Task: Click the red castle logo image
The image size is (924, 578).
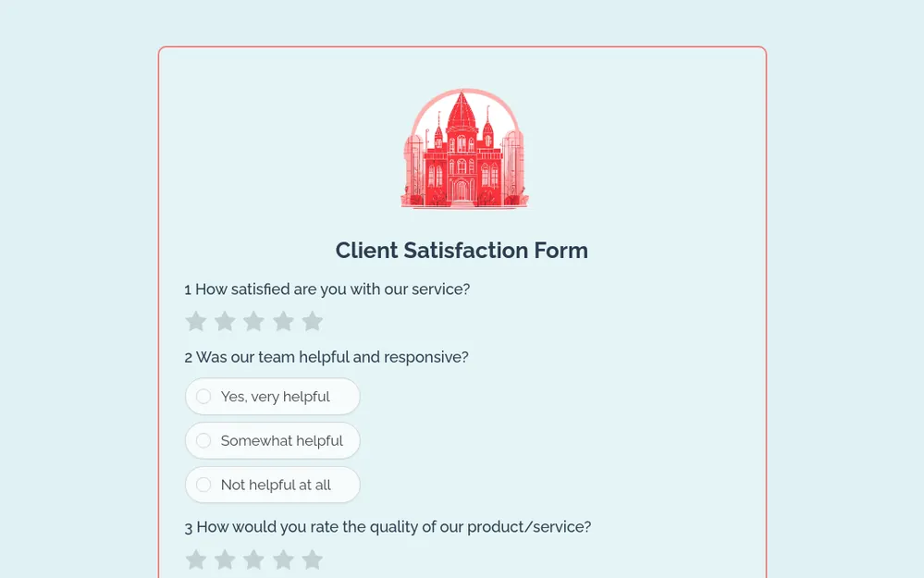Action: pyautogui.click(x=462, y=149)
